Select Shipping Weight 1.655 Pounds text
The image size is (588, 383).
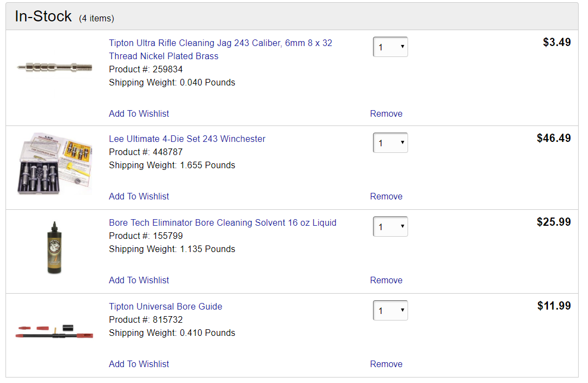click(172, 165)
